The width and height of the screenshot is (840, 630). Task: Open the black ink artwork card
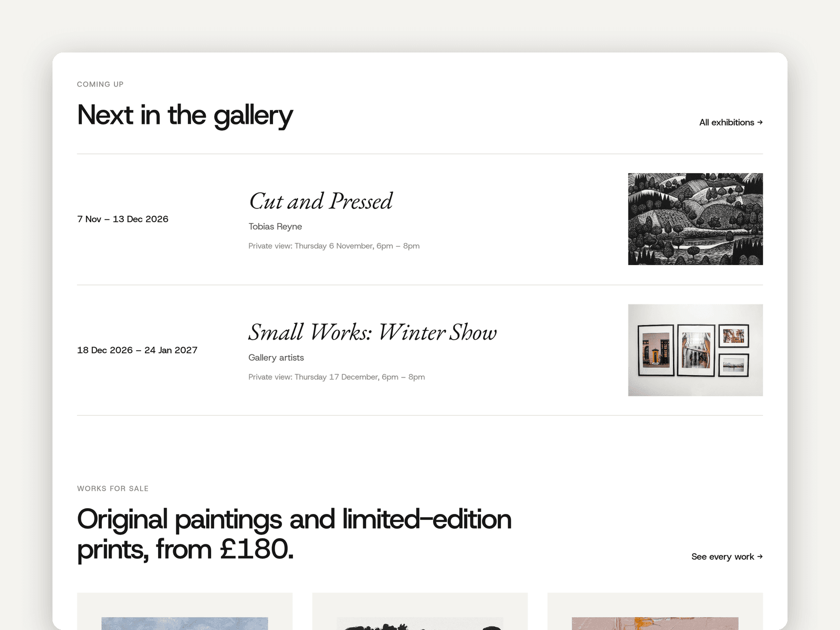[420, 611]
